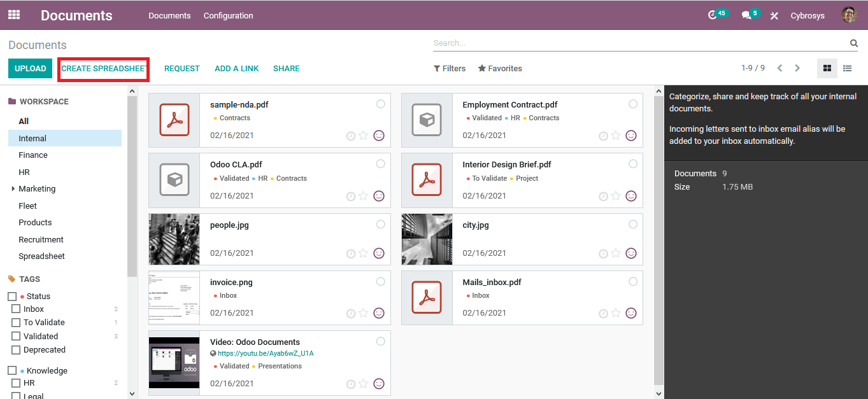Viewport: 868px width, 399px height.
Task: Check the Knowledge tag group checkbox
Action: point(12,370)
